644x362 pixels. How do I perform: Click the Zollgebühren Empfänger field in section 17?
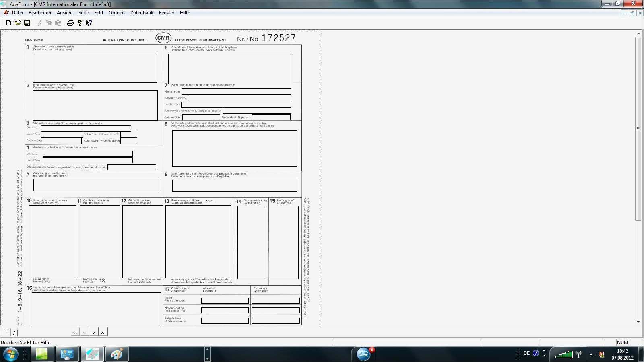pyautogui.click(x=276, y=321)
